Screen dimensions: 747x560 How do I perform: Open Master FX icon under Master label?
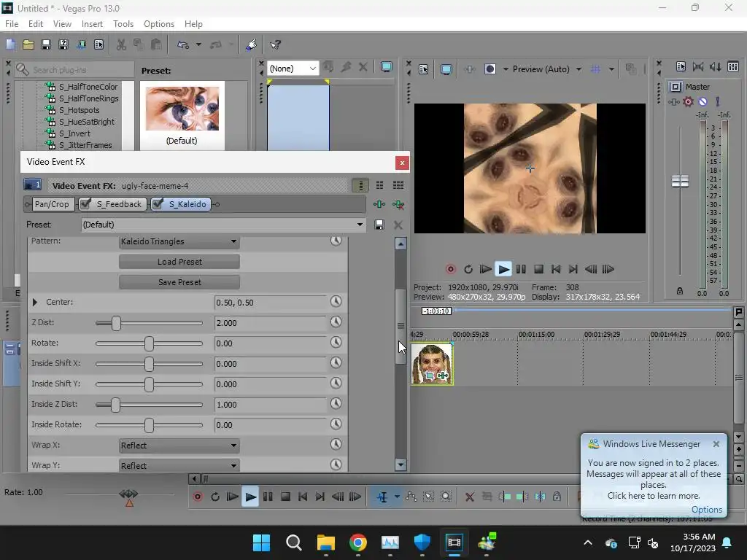[x=673, y=101]
